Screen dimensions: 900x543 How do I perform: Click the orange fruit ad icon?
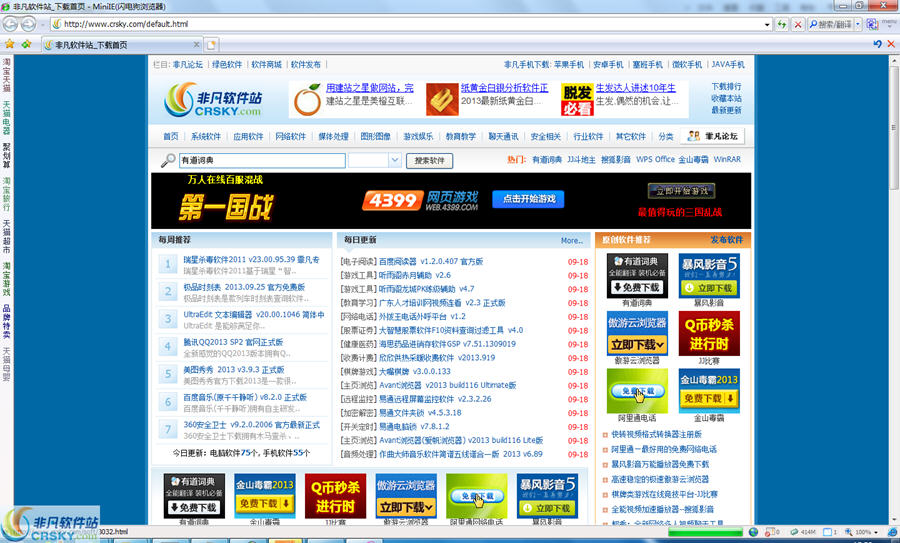[x=307, y=100]
